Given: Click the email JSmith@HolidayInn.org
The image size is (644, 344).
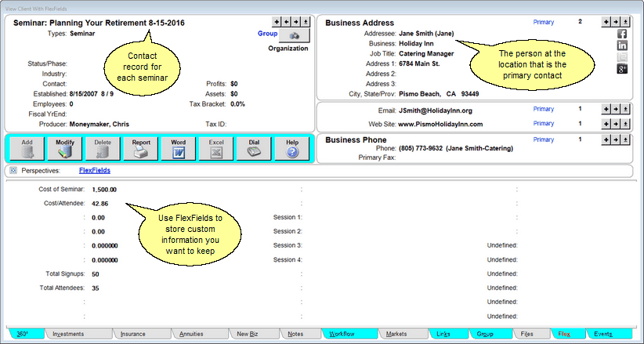Looking at the screenshot, I should 436,110.
